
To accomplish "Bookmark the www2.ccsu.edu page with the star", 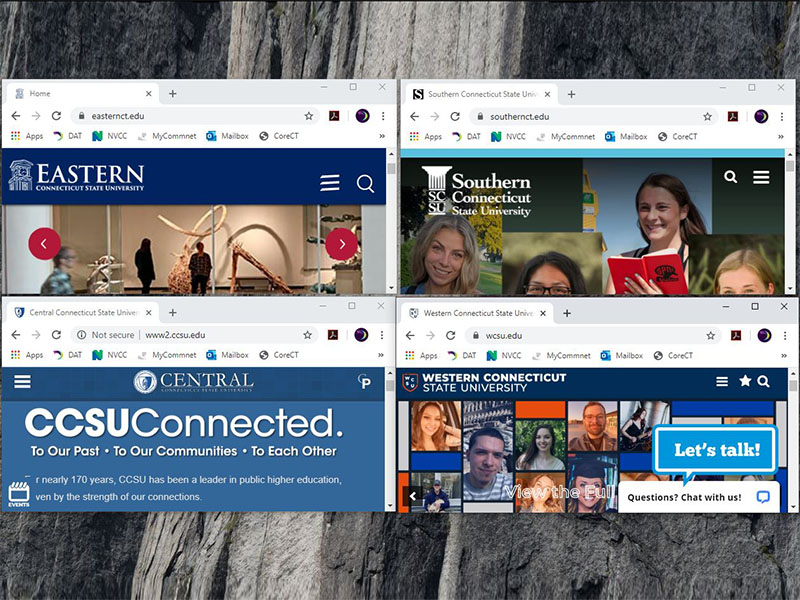I will pos(307,335).
